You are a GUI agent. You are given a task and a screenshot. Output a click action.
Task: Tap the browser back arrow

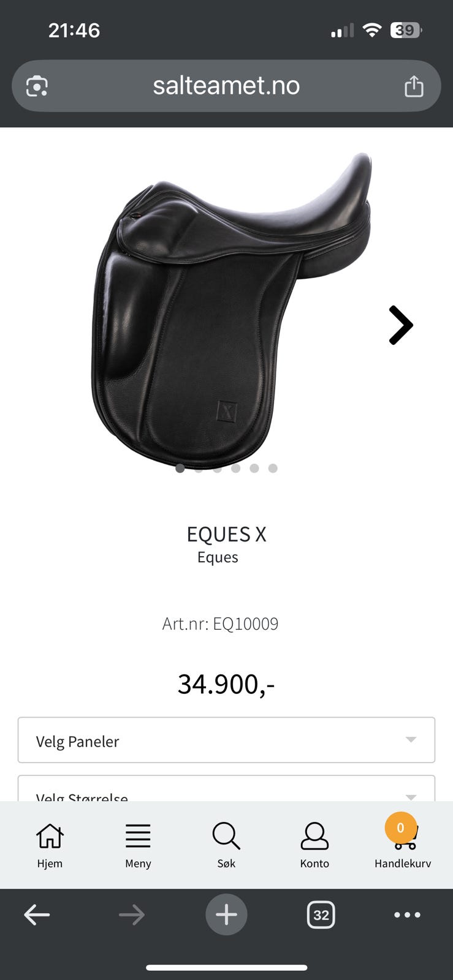pyautogui.click(x=37, y=915)
